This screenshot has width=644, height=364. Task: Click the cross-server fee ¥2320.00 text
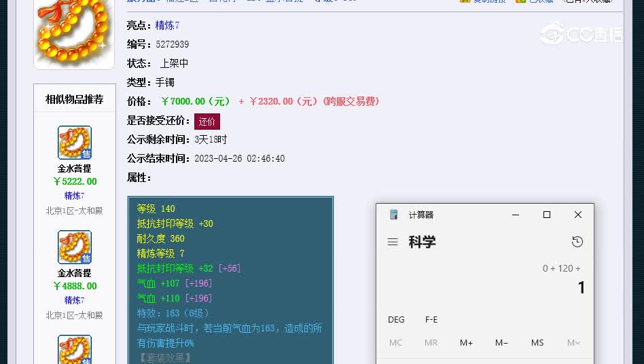(x=315, y=101)
